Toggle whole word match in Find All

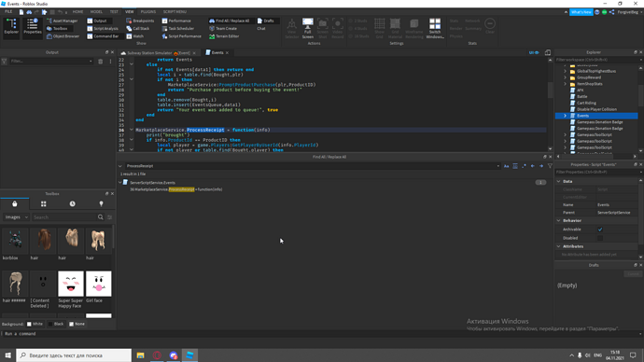pyautogui.click(x=515, y=166)
